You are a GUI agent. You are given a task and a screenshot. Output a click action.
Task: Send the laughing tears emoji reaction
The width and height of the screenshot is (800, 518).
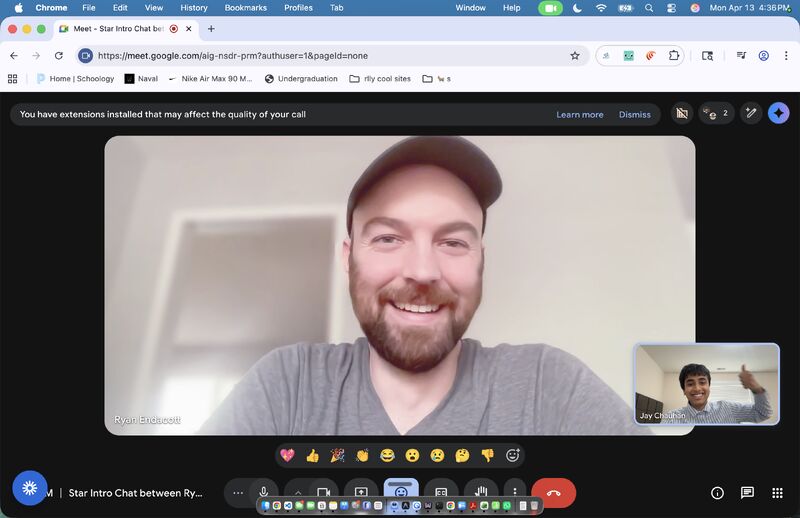(x=387, y=455)
